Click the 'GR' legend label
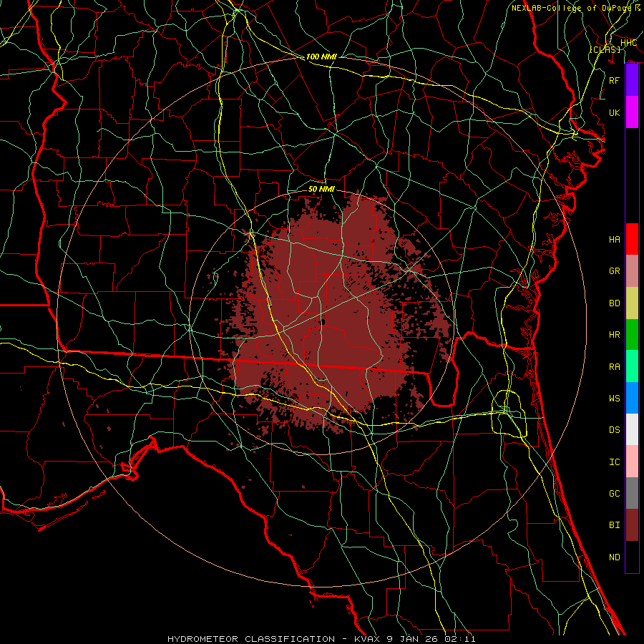644x644 pixels. pyautogui.click(x=615, y=271)
